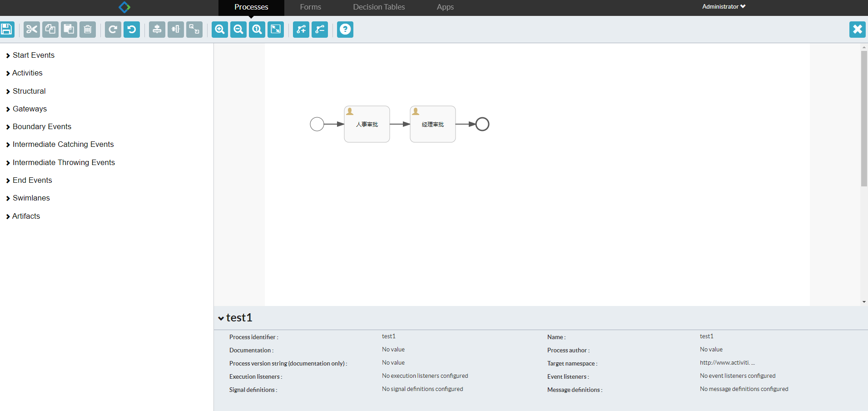Screen dimensions: 868x411
Task: Select the end event circle on canvas
Action: 482,124
